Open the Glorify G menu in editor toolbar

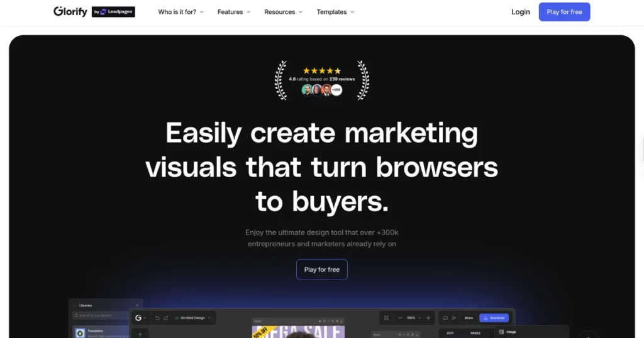[x=140, y=318]
